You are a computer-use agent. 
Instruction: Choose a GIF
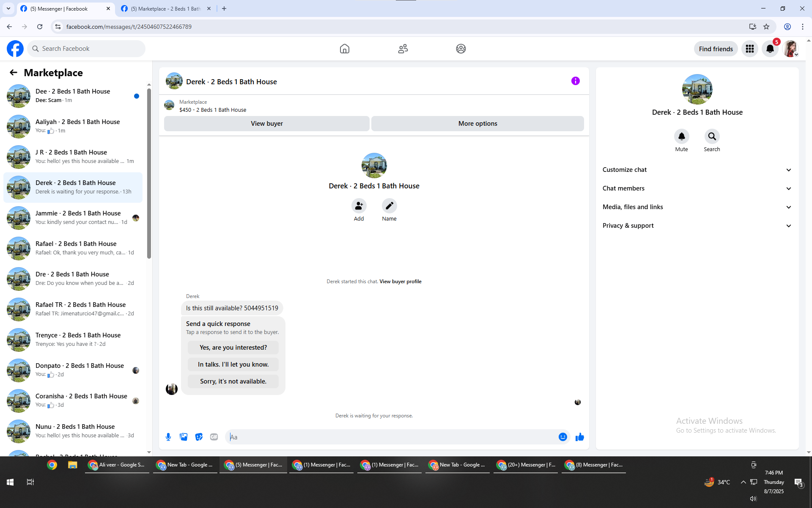point(214,437)
